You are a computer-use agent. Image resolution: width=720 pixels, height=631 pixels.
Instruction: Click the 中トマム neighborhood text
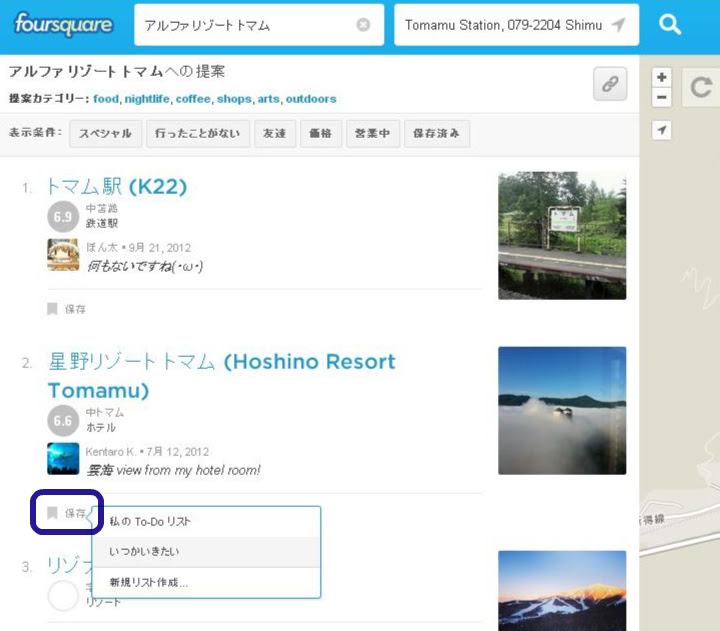tap(105, 412)
